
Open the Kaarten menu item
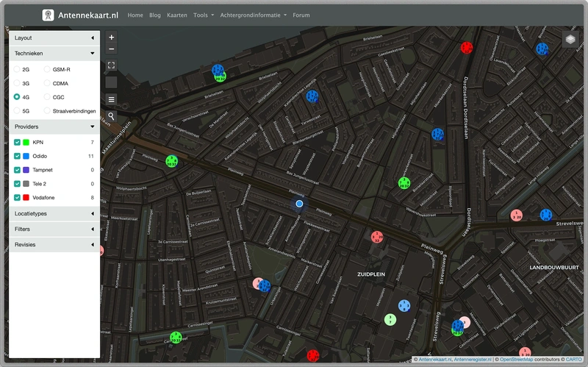177,15
